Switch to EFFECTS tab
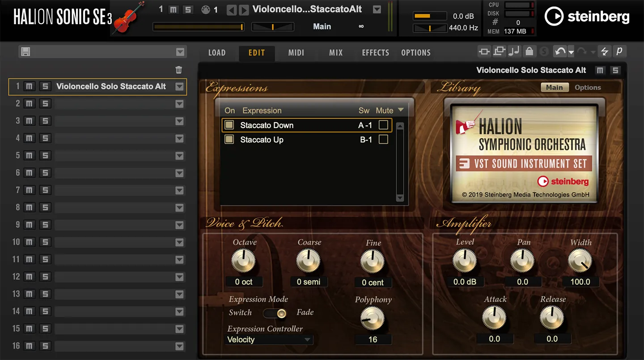Image resolution: width=644 pixels, height=360 pixels. [376, 52]
